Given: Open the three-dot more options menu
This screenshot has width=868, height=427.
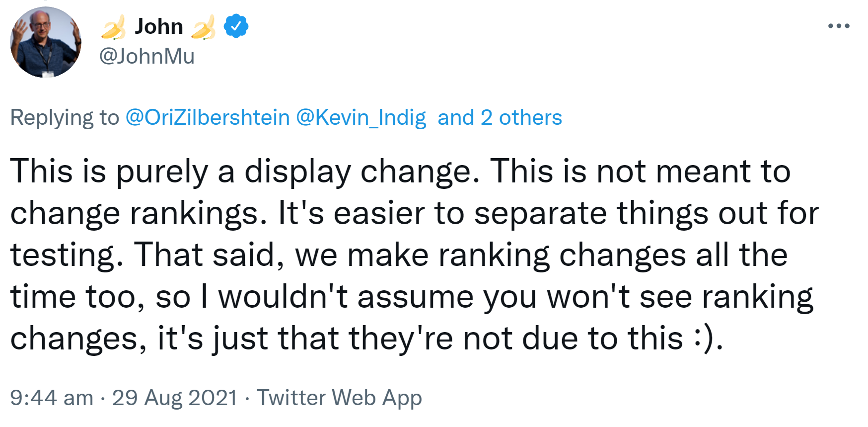Looking at the screenshot, I should [x=839, y=26].
